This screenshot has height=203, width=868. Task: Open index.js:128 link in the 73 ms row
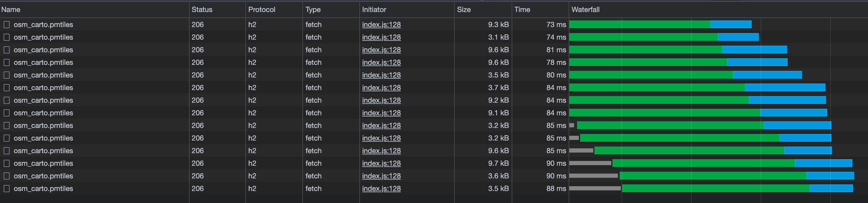tap(381, 25)
